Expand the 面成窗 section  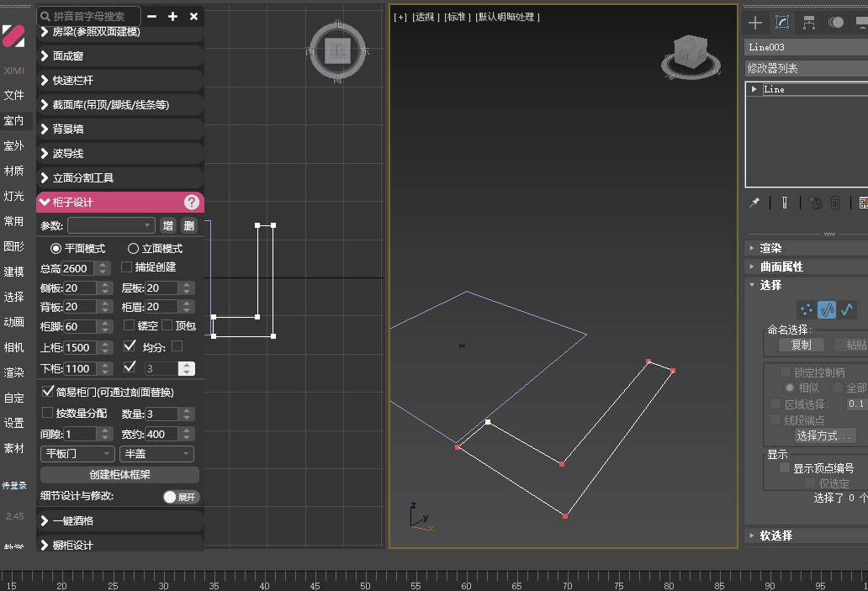tap(120, 55)
